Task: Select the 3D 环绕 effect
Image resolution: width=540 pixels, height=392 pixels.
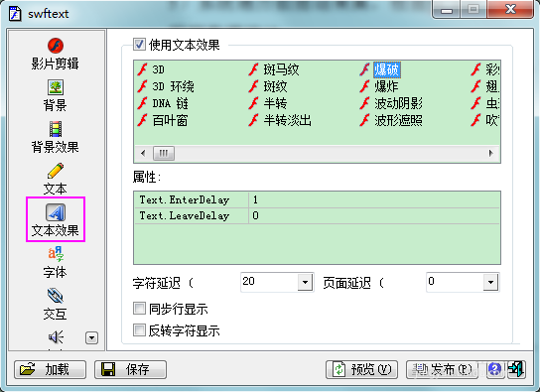Action: (x=166, y=86)
